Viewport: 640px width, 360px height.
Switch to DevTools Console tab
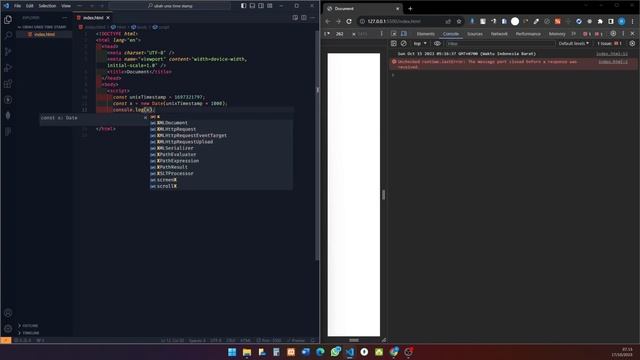451,34
